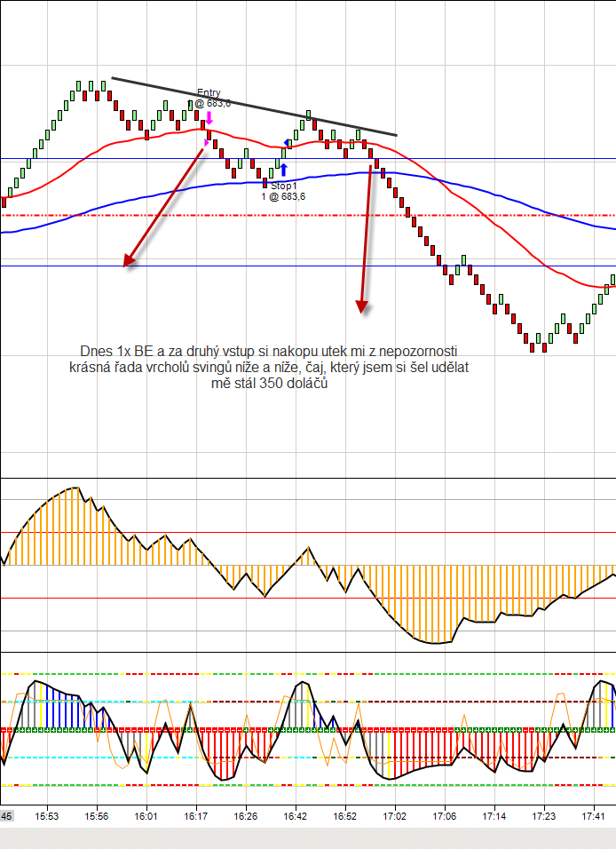The image size is (616, 849).
Task: Click the 16:42 time axis label
Action: 296,816
